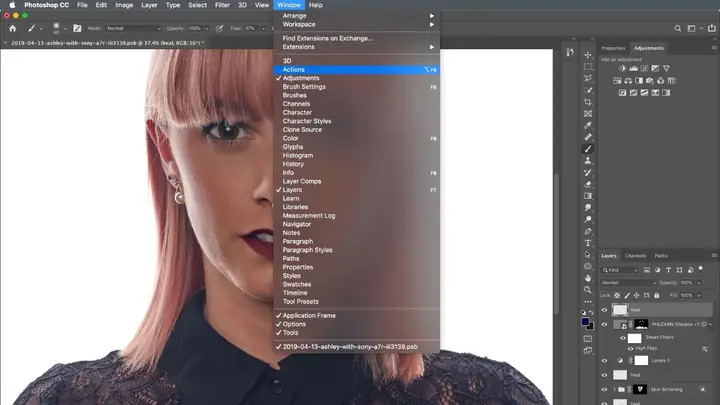Select the Eraser tool
Screen dimensions: 720x405
click(588, 184)
